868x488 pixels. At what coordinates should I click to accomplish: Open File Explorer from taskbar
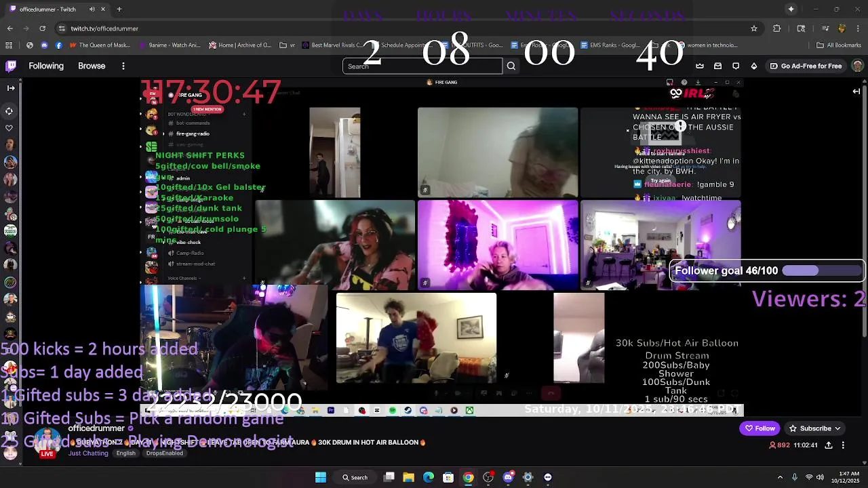[409, 477]
